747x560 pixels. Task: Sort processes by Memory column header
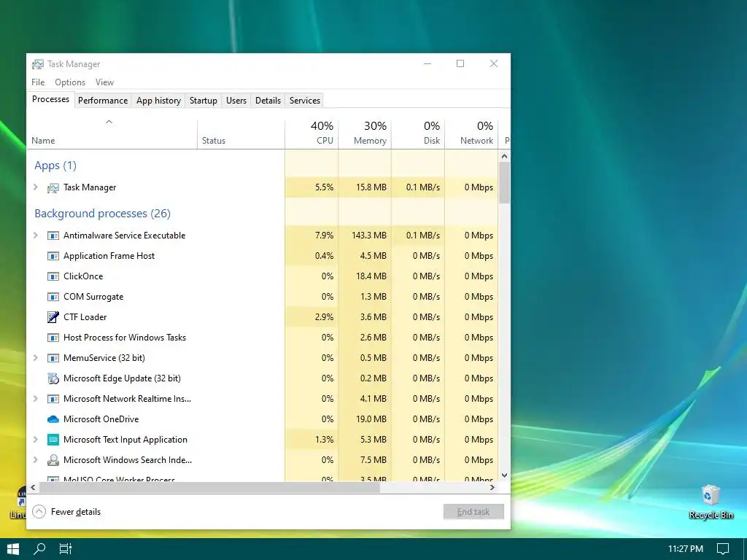pyautogui.click(x=365, y=134)
